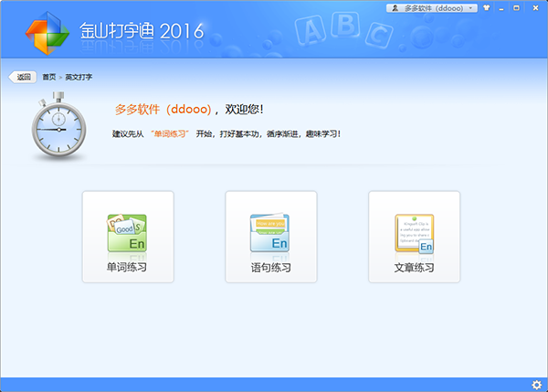
Task: Click the orange "单词练习" suggestion text
Action: (x=170, y=134)
